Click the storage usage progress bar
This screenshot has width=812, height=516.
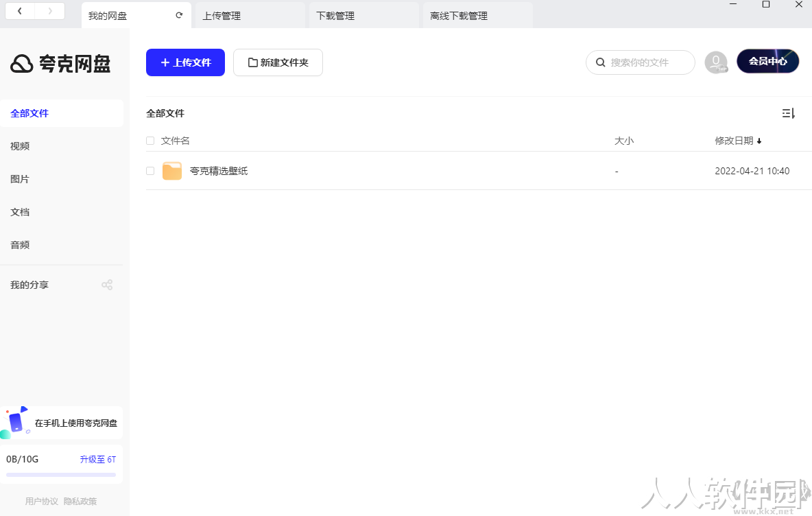tap(61, 475)
